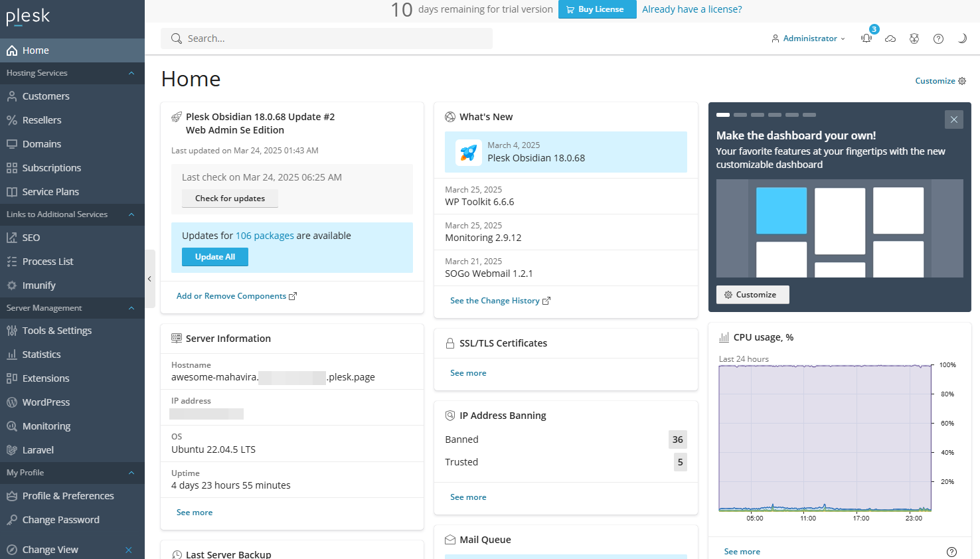Go to Home in sidebar

click(72, 50)
